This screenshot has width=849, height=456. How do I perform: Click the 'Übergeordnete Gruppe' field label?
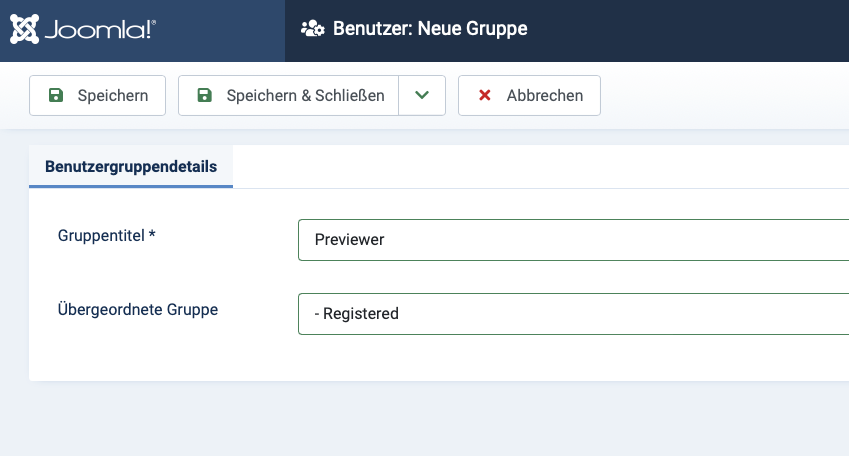[138, 309]
